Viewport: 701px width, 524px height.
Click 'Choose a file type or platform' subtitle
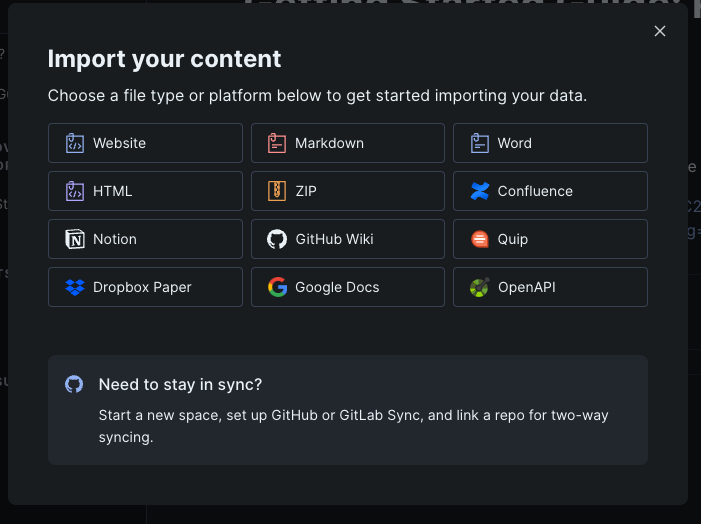click(x=317, y=96)
